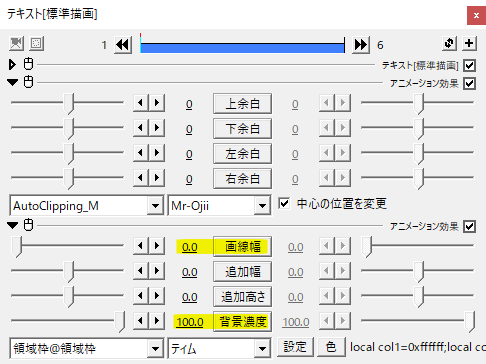Click the 追加幅 button
486x364 pixels.
pyautogui.click(x=242, y=272)
